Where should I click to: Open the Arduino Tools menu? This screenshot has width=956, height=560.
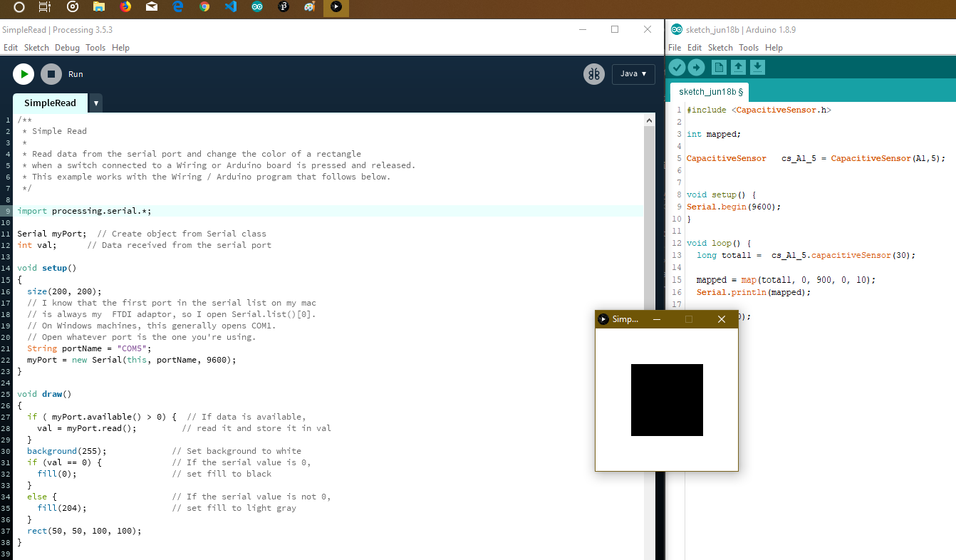click(749, 48)
